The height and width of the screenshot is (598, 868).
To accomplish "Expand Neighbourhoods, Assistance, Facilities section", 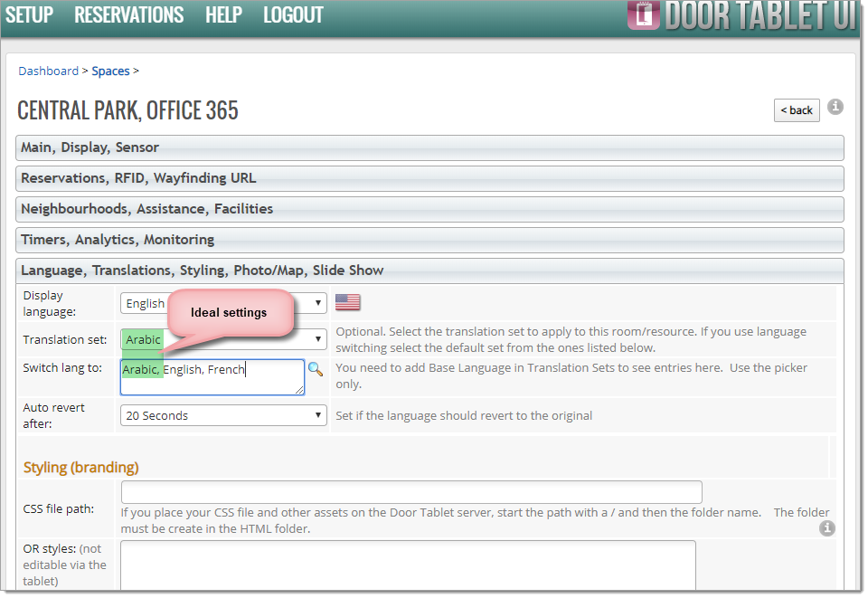I will tap(429, 209).
